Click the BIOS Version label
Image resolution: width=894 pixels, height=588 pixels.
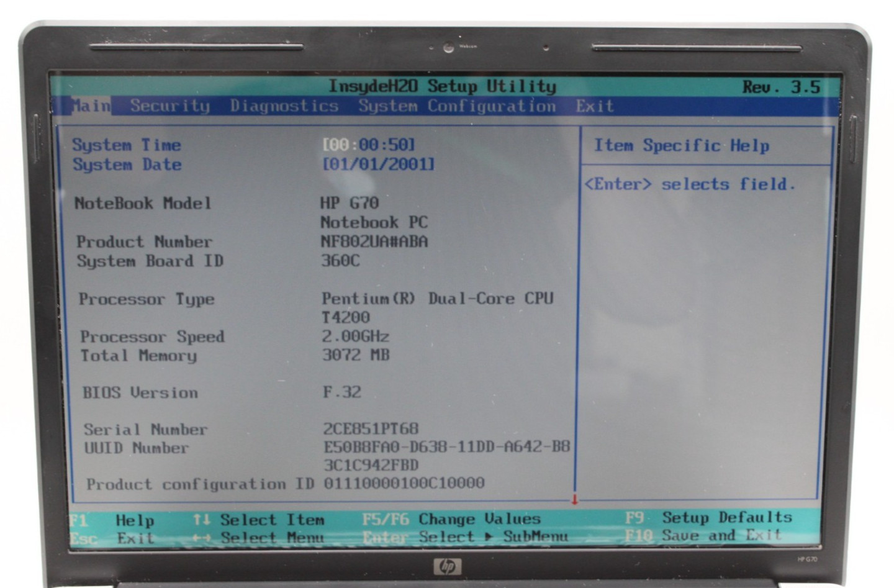140,392
